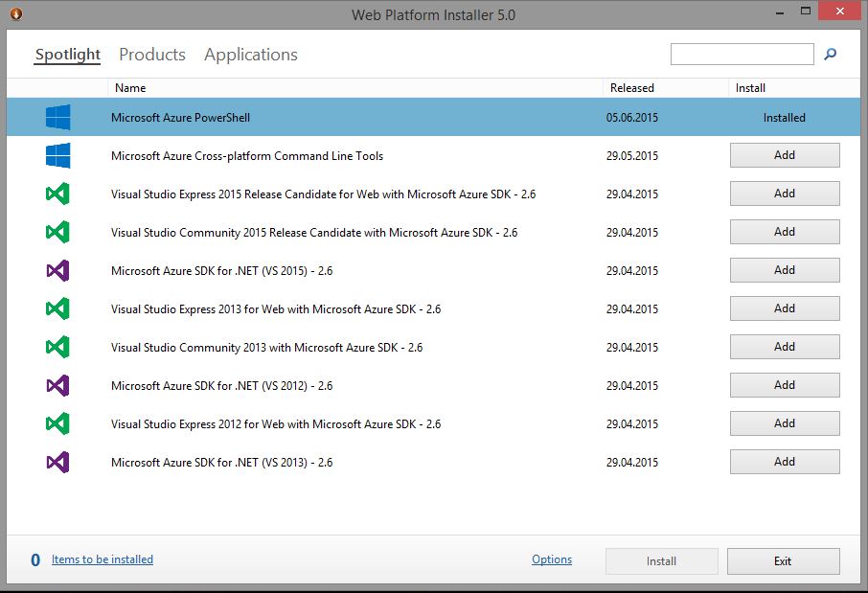
Task: Select Visual Studio Community 2015 Release Candidate name
Action: click(314, 232)
